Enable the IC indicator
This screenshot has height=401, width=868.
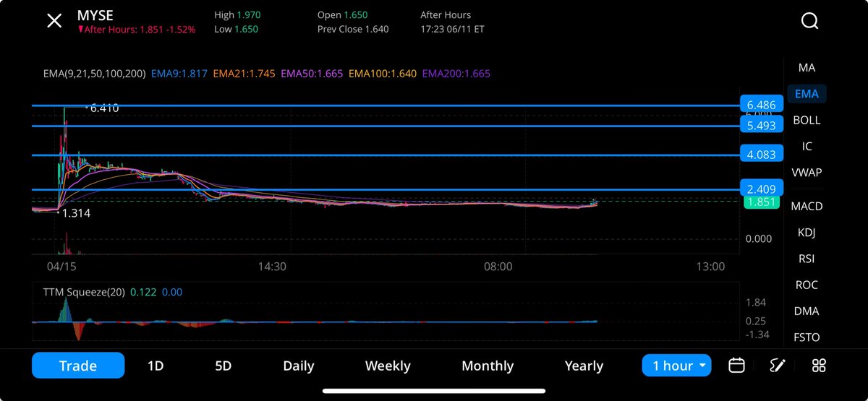tap(807, 146)
